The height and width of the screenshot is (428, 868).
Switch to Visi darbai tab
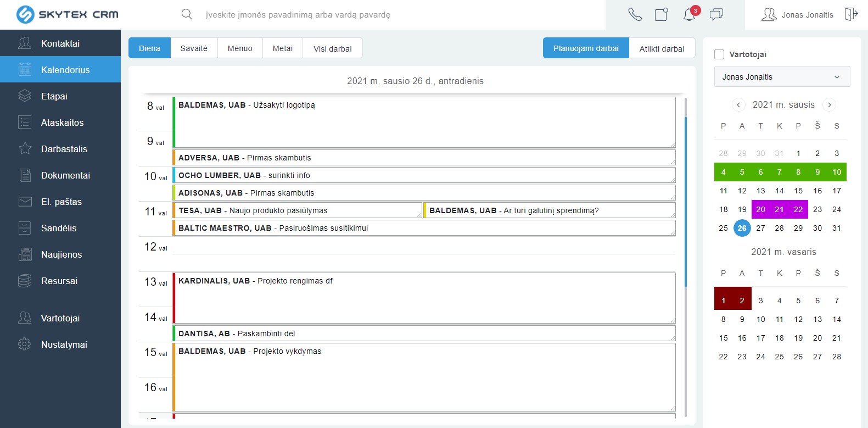(x=333, y=48)
